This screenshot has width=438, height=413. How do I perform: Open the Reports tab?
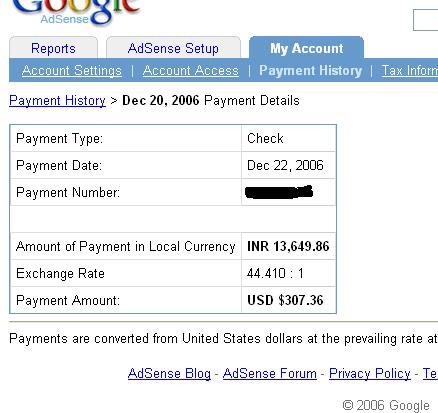click(53, 48)
